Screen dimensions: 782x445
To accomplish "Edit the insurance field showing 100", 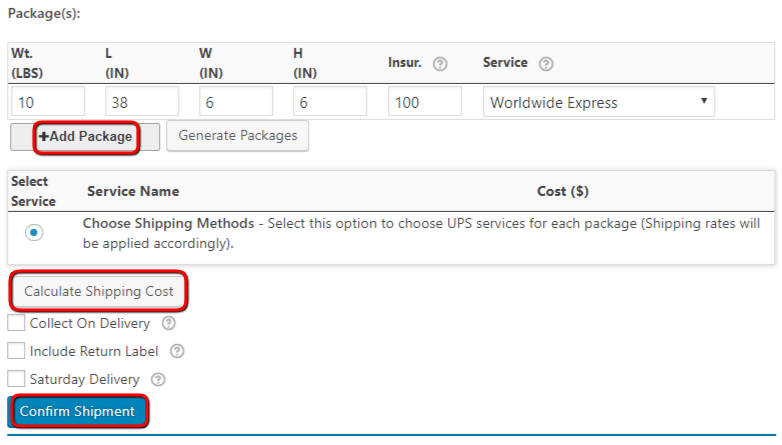I will [425, 101].
